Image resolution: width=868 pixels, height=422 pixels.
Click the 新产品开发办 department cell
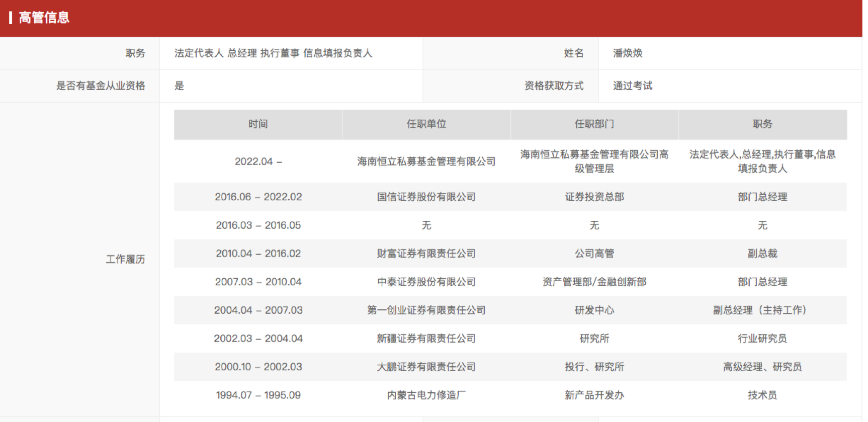[x=594, y=395]
